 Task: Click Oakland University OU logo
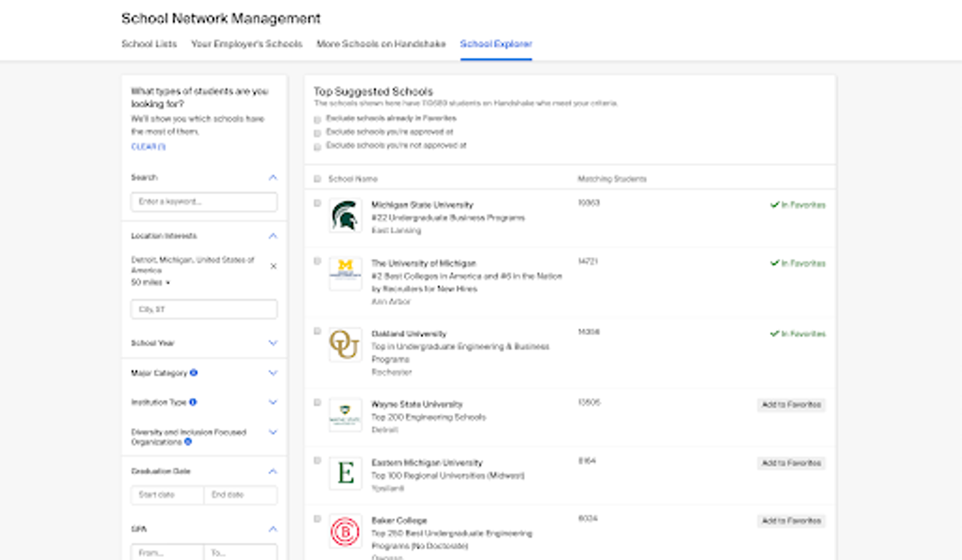(345, 344)
